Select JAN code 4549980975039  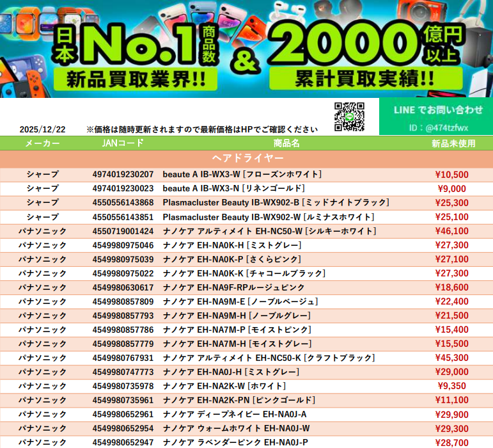coord(123,259)
